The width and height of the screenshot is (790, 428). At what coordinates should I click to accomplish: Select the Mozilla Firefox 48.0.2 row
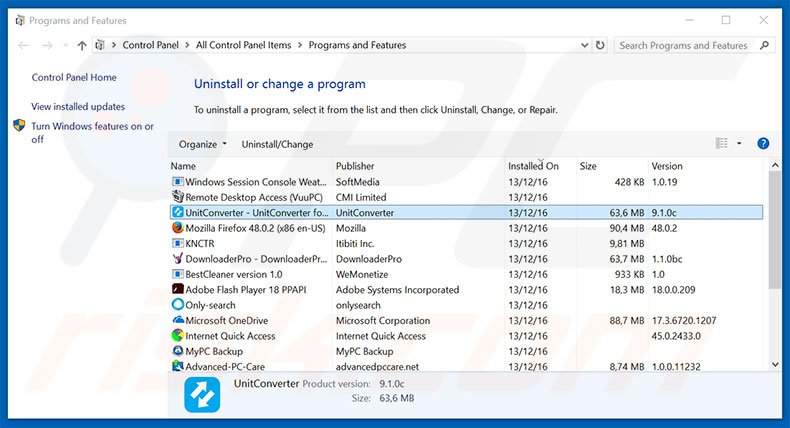coord(466,228)
